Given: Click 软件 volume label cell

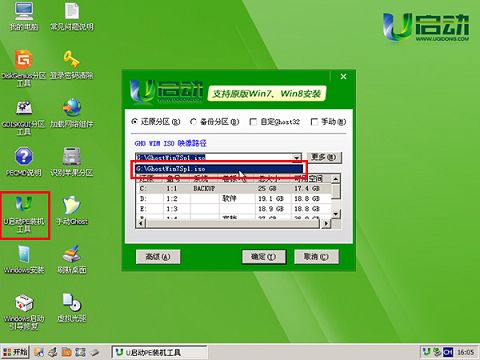Looking at the screenshot, I should coord(229,199).
